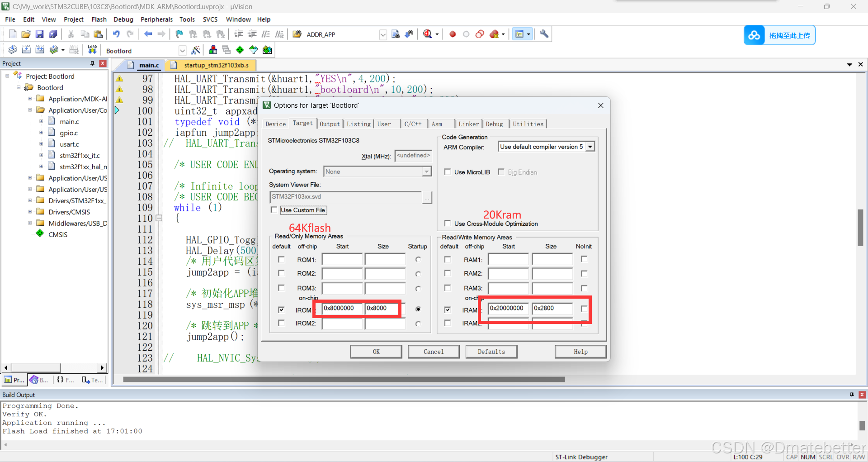Download code to flash using the LOAD icon
The image size is (868, 462).
[x=92, y=50]
